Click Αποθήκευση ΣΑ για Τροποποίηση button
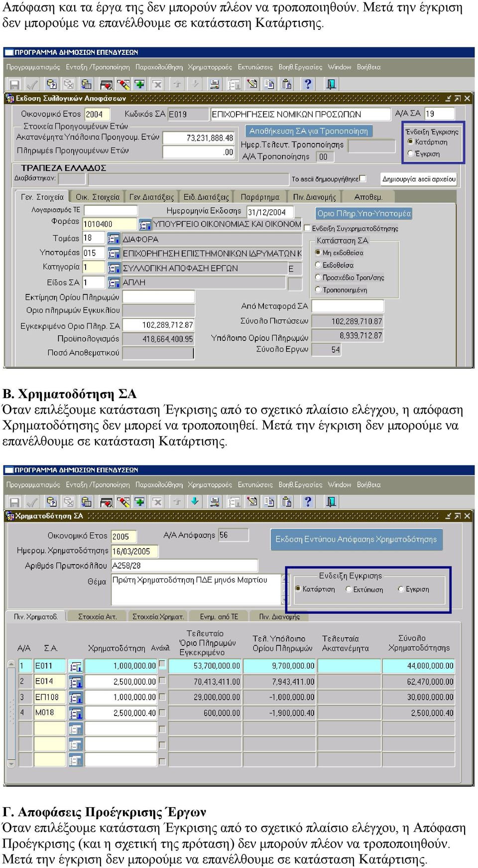Screen dimensions: 478x868 coord(309,131)
